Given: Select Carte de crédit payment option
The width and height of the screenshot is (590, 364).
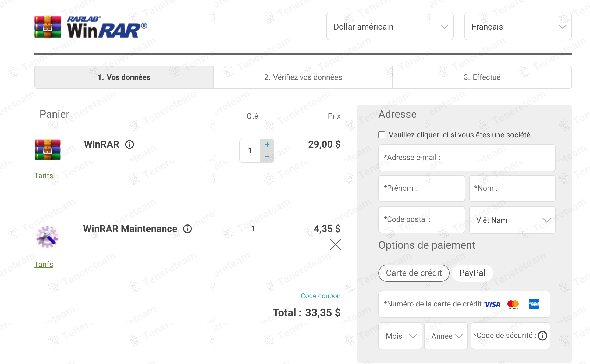Looking at the screenshot, I should 414,273.
